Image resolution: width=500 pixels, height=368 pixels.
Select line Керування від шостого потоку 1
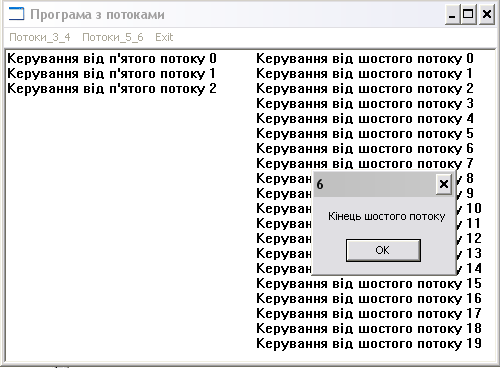click(x=364, y=74)
